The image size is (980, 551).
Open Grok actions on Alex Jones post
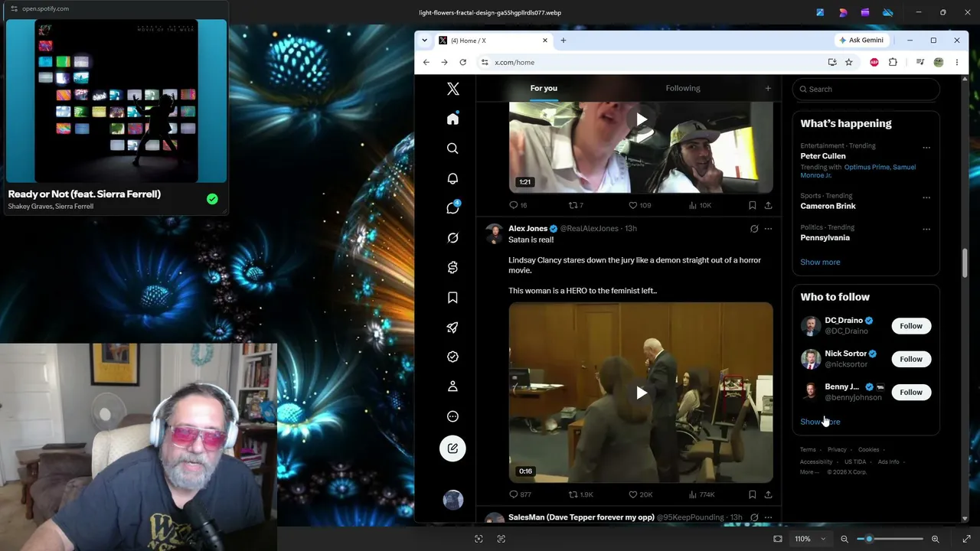click(754, 228)
